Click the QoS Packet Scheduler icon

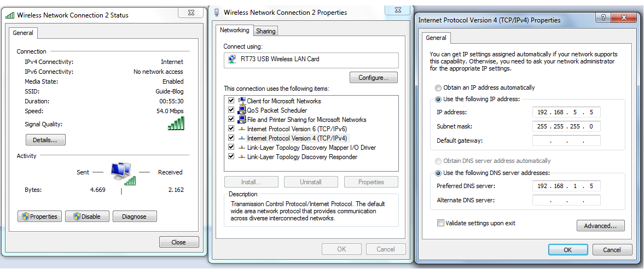tap(242, 110)
